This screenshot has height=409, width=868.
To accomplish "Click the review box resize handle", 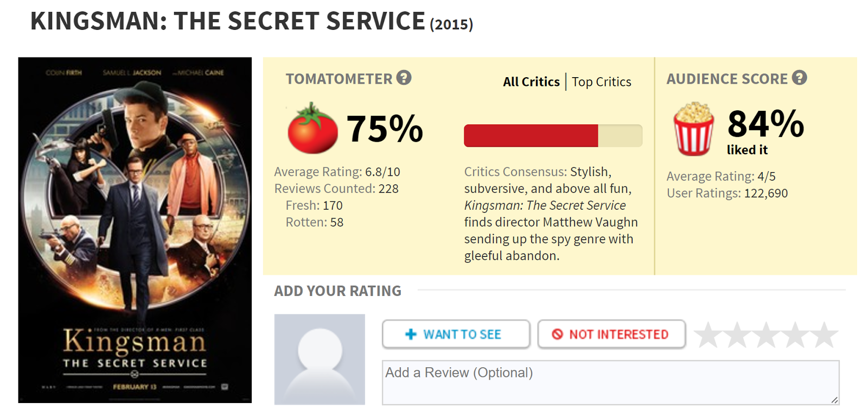I will click(834, 400).
